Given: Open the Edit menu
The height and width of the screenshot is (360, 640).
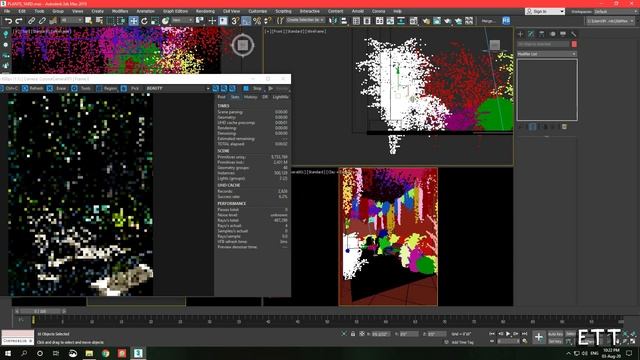Looking at the screenshot, I should pyautogui.click(x=22, y=11).
